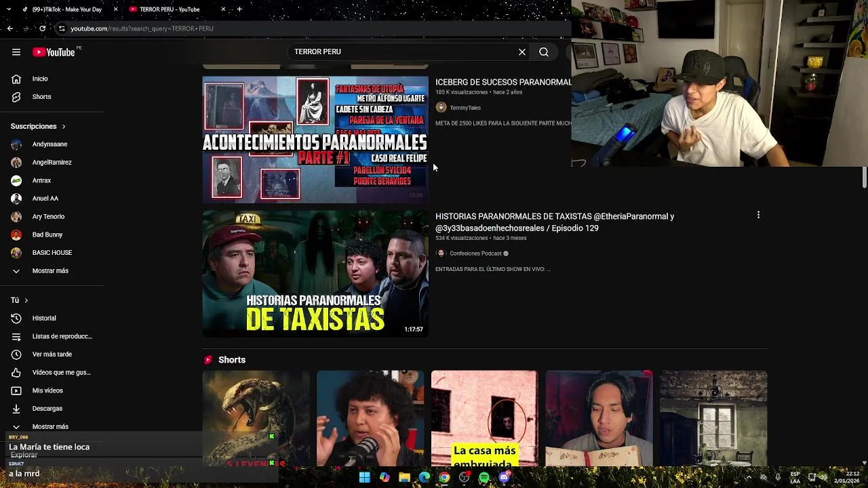Click ESP LAA language indicator
868x488 pixels.
click(795, 477)
